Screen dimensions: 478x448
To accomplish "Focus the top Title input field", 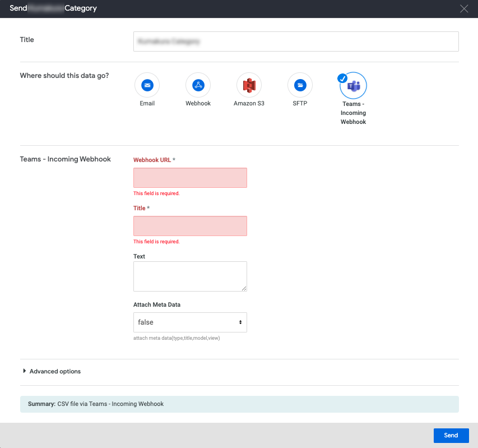I will (x=296, y=41).
